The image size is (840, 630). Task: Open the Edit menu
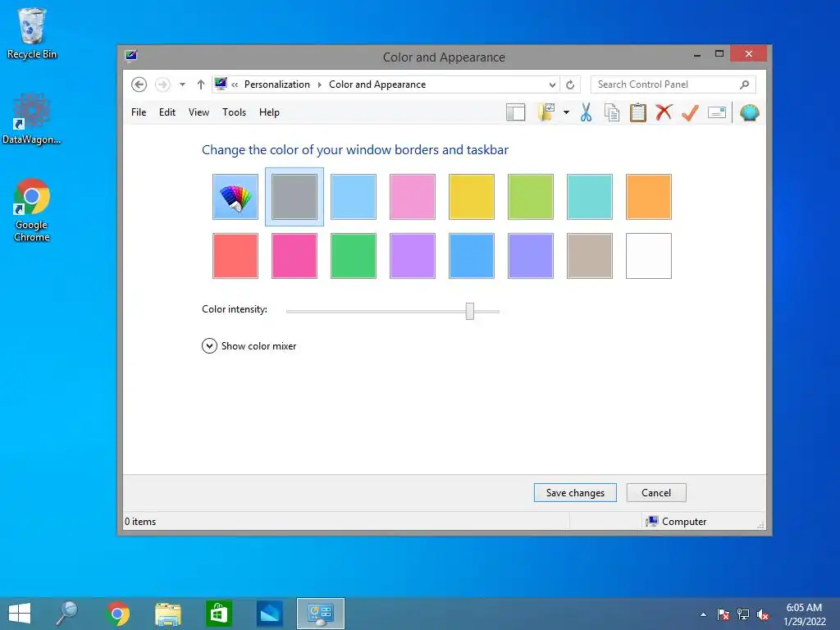coord(167,112)
